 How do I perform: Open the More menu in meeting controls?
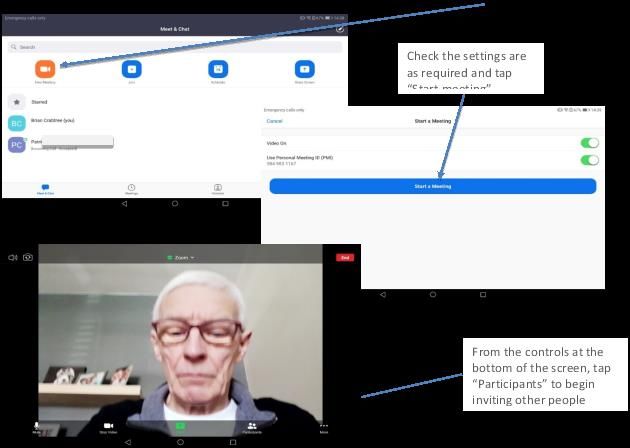point(324,428)
